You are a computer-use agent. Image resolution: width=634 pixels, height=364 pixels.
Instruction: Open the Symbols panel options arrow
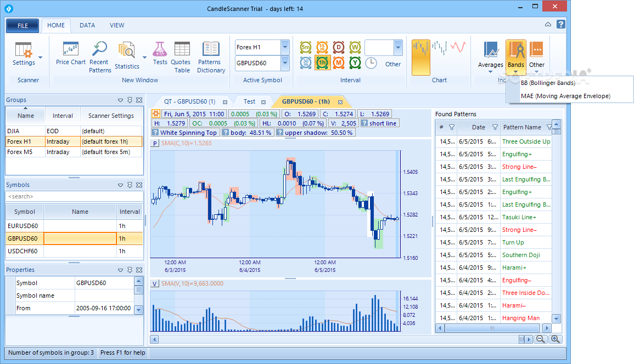coord(121,185)
